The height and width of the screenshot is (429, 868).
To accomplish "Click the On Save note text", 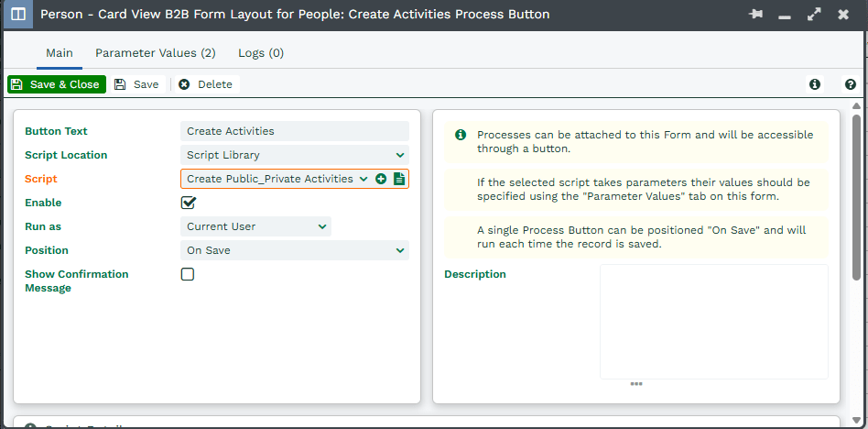I will coord(642,237).
